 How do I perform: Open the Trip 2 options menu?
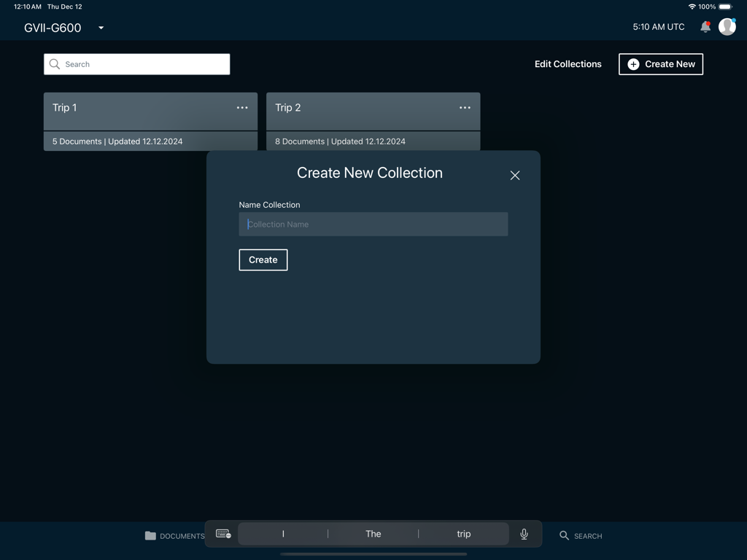465,107
